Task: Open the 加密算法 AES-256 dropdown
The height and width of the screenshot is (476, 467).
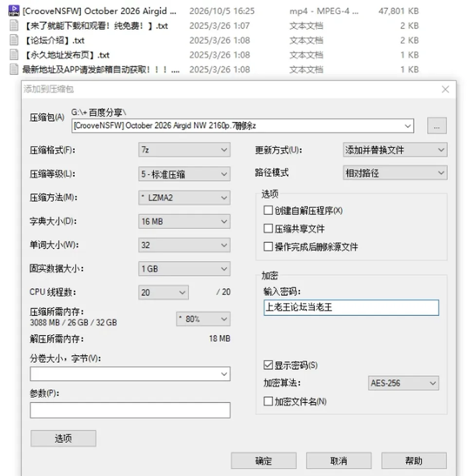Action: (x=404, y=383)
